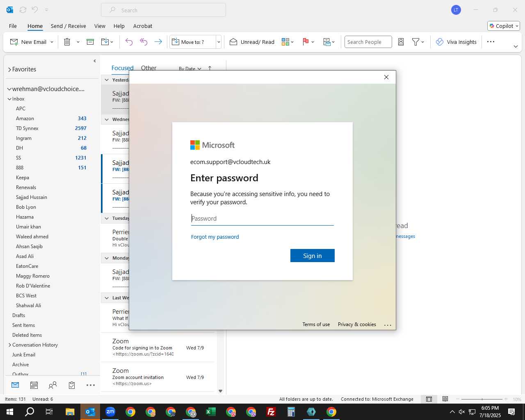Viewport: 525px width, 420px height.
Task: Open the View tab
Action: [100, 26]
